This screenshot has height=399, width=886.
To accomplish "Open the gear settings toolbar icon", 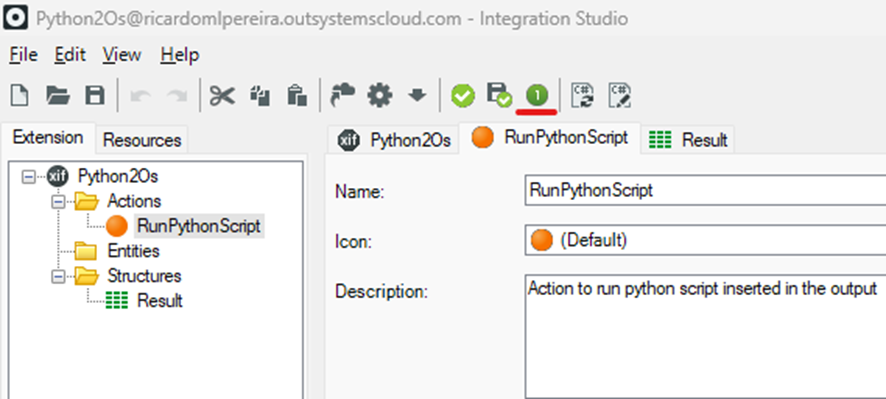I will [380, 96].
